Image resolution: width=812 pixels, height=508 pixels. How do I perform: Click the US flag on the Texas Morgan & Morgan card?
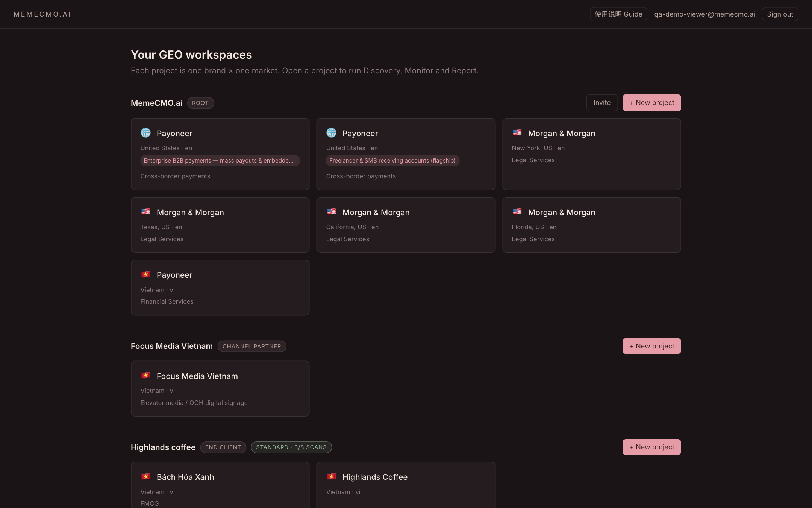145,212
